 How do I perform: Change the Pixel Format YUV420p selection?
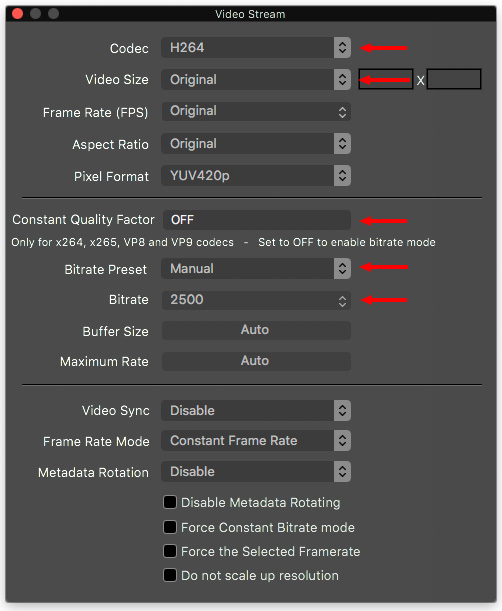[x=256, y=176]
